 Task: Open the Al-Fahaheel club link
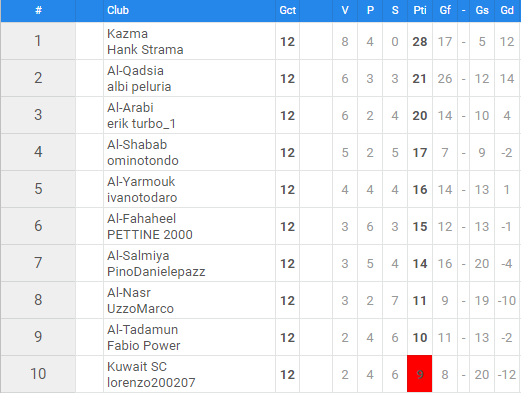(141, 219)
